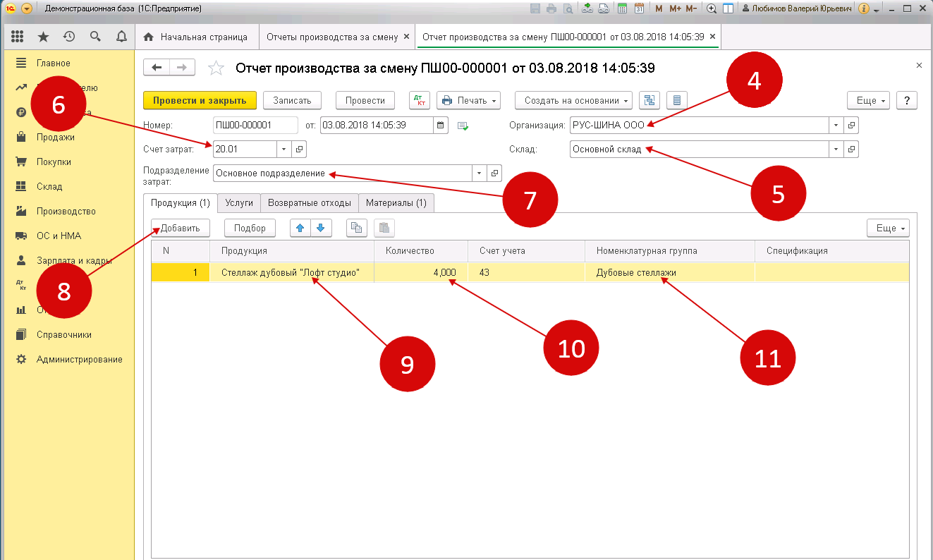Click the Подбор button
Viewport: 933px width, 560px height.
point(250,228)
